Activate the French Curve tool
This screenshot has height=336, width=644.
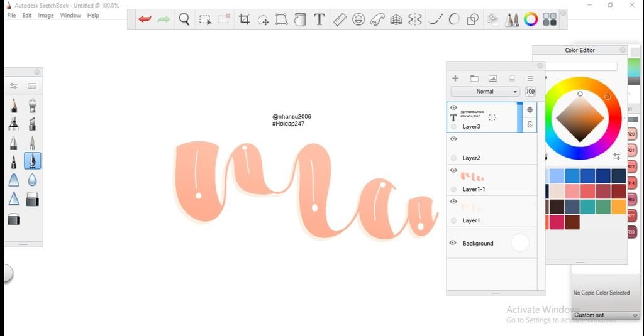click(x=377, y=19)
